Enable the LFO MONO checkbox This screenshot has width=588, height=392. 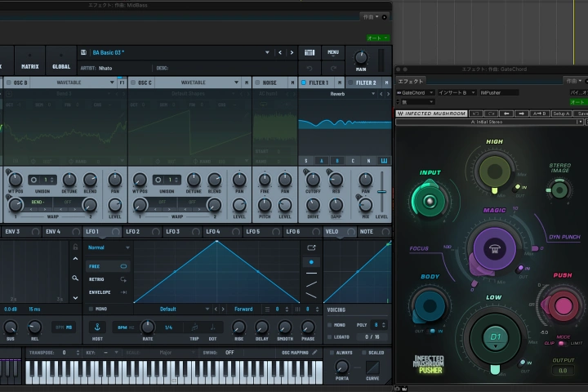[91, 309]
